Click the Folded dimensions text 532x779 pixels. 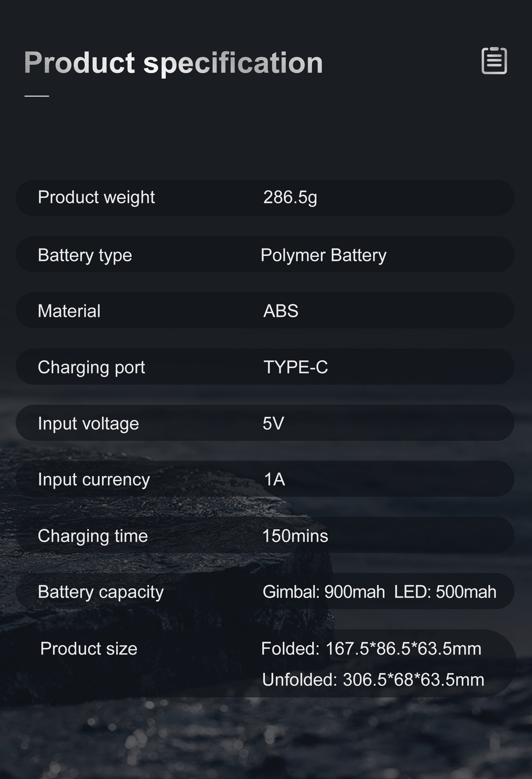coord(371,648)
